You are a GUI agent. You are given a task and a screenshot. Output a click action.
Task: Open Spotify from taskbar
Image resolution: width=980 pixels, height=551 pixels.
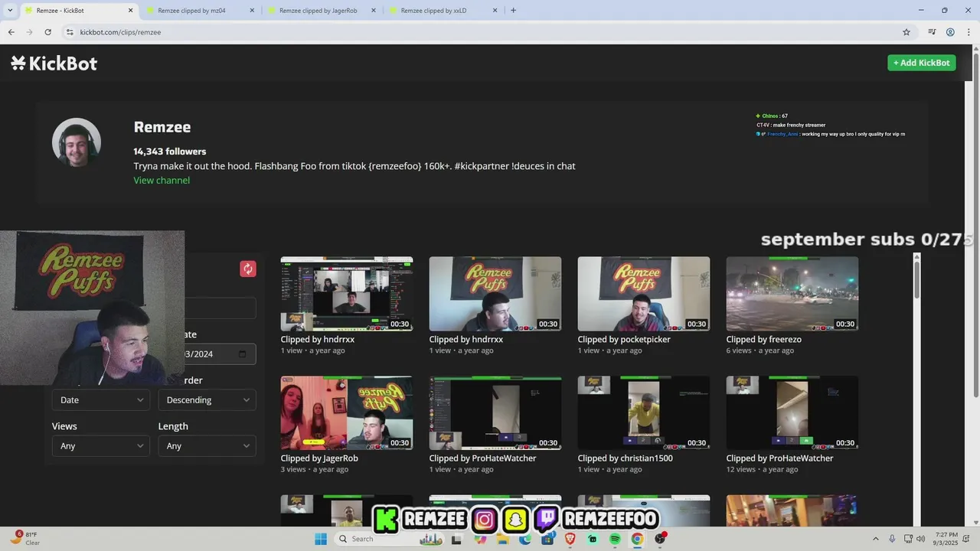[615, 539]
